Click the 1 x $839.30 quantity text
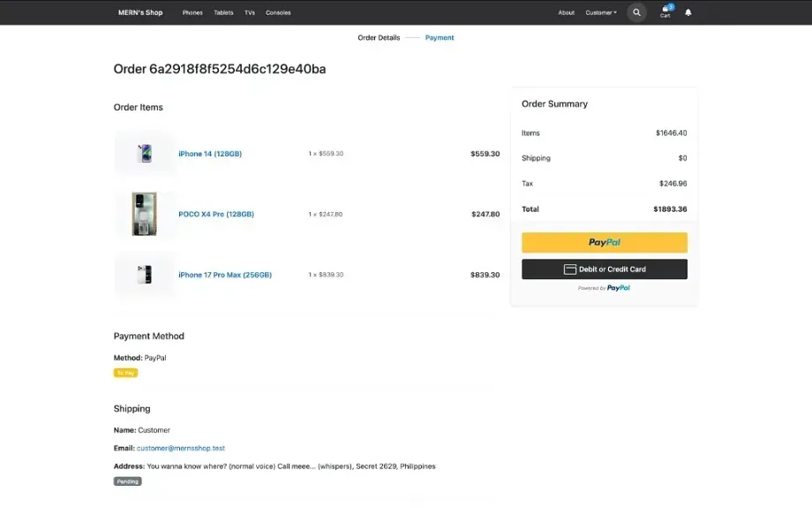 pos(326,275)
